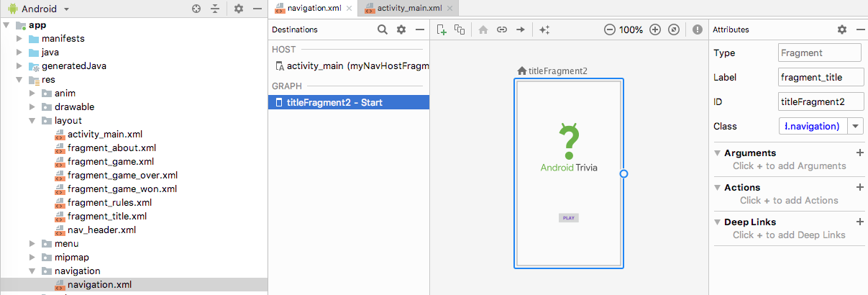The image size is (868, 295).
Task: Click the Label input field
Action: coord(819,77)
